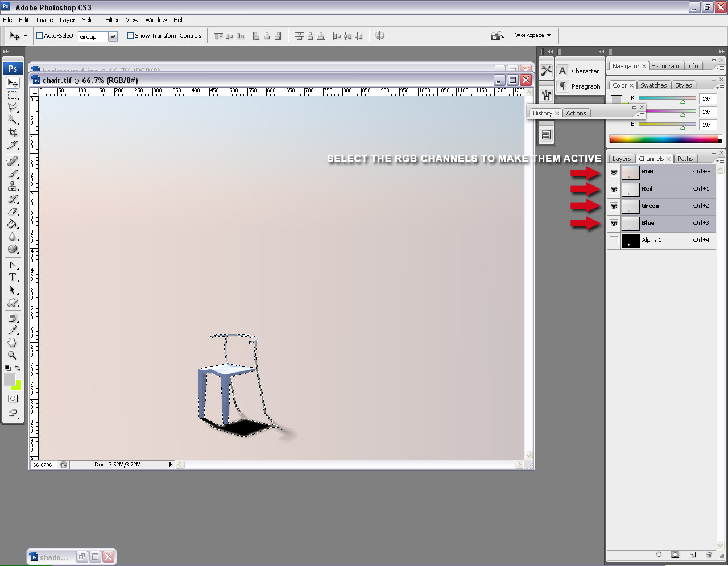Select the Clone Stamp tool
The width and height of the screenshot is (728, 566).
(13, 185)
